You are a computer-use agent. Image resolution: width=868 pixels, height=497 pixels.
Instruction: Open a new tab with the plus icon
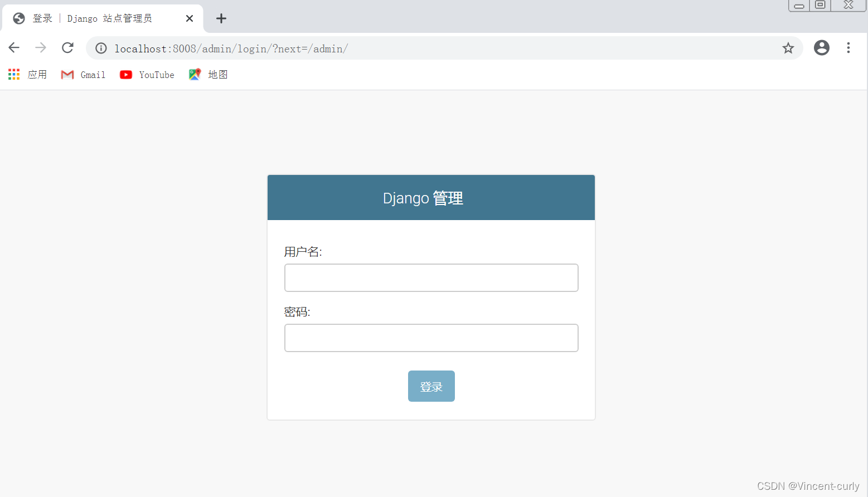pyautogui.click(x=221, y=18)
